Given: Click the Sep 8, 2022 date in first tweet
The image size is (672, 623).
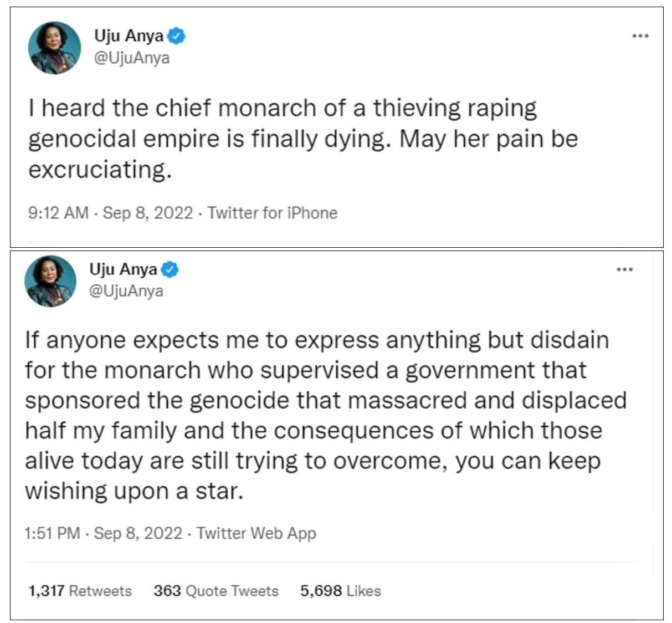Looking at the screenshot, I should (147, 213).
